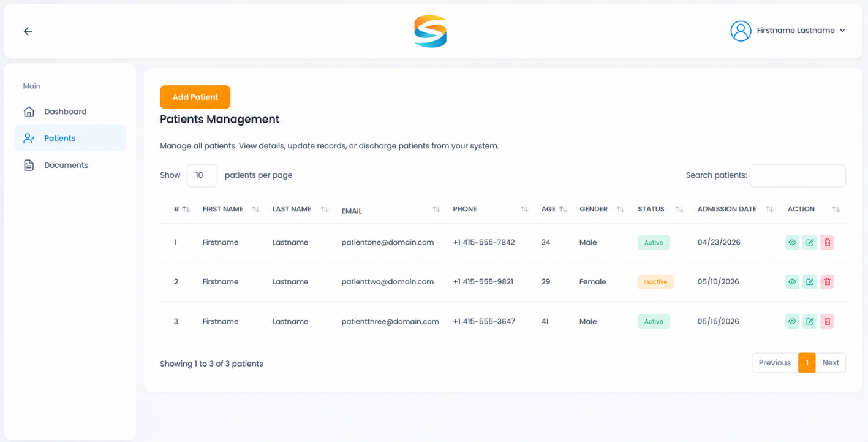Open the user profile avatar icon
Viewport: 868px width, 442px height.
[x=741, y=31]
